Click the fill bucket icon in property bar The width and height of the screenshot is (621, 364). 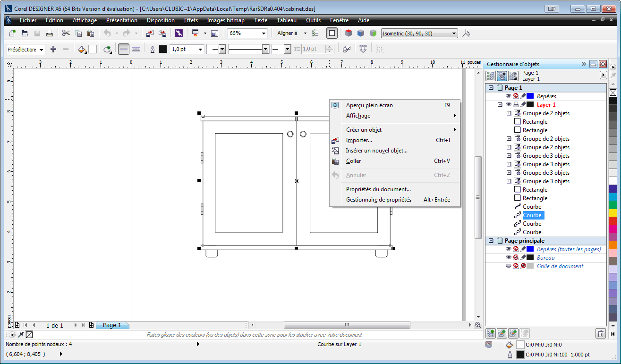[x=82, y=50]
